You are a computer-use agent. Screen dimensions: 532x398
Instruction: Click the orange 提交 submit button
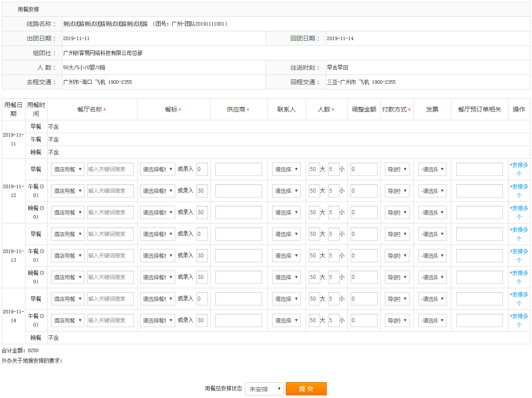pyautogui.click(x=306, y=389)
